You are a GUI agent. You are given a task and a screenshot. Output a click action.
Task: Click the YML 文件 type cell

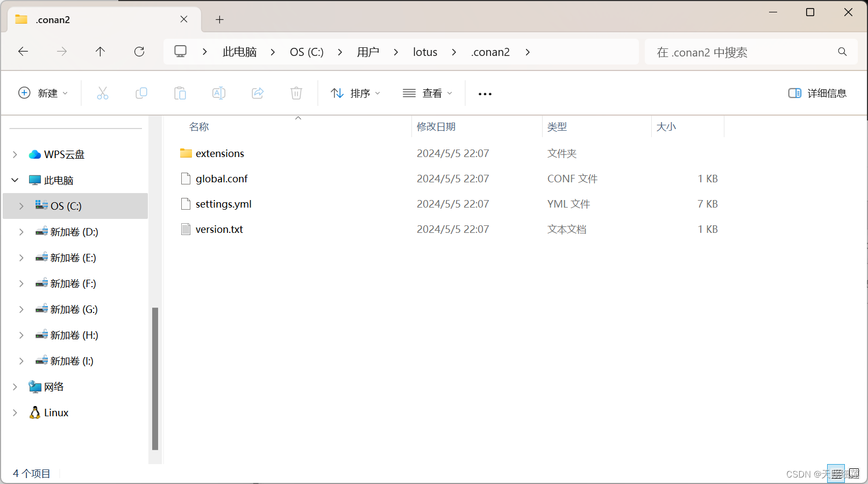568,204
